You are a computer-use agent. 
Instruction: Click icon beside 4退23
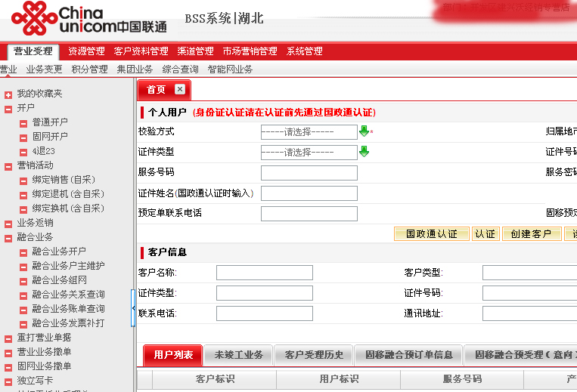click(23, 152)
